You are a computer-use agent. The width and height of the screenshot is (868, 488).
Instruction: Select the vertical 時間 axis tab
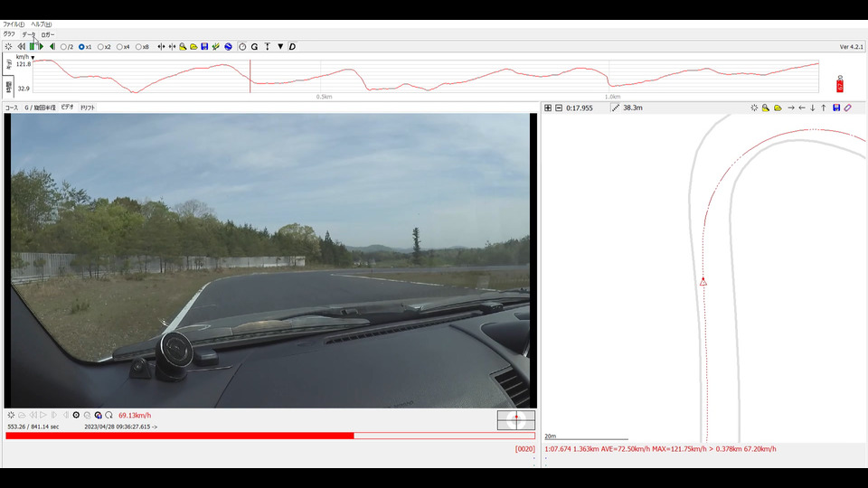(x=9, y=87)
